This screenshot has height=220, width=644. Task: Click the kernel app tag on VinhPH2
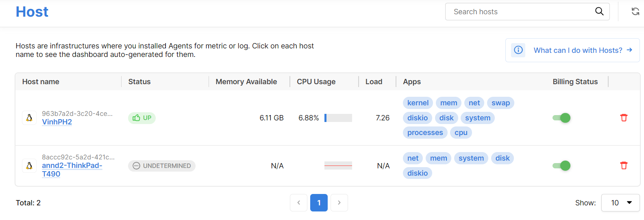tap(418, 103)
